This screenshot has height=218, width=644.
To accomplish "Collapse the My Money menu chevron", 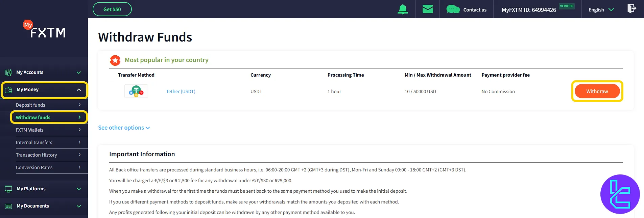I will coord(79,90).
